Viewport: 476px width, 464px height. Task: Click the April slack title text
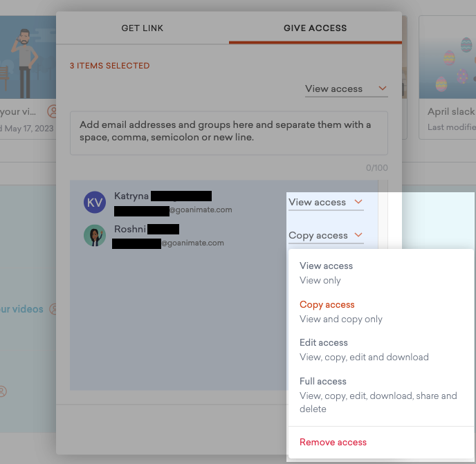[x=451, y=111]
